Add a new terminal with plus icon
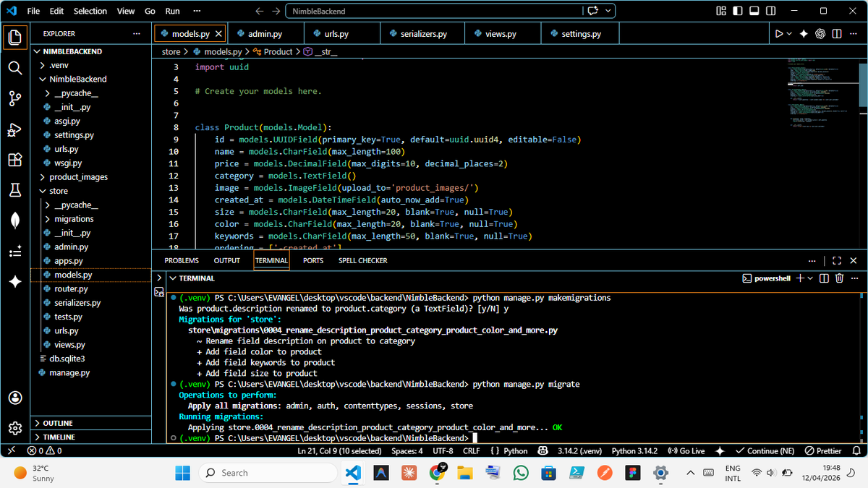Image resolution: width=868 pixels, height=488 pixels. click(x=799, y=278)
